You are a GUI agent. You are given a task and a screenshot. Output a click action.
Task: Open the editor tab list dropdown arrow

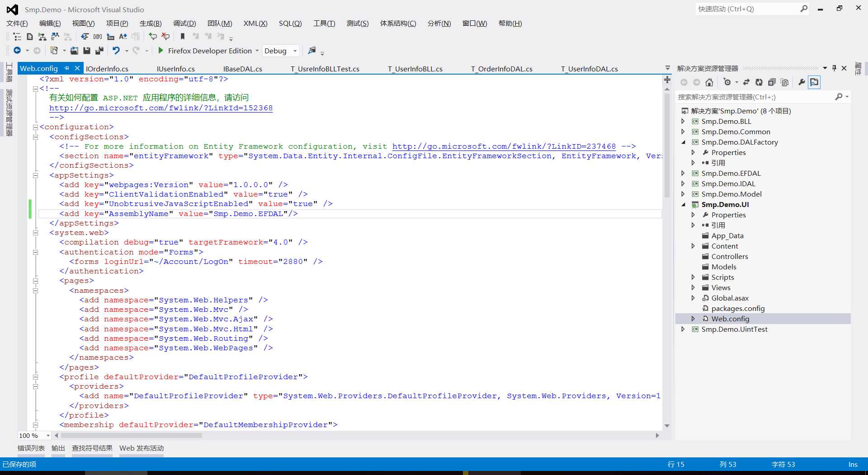[668, 68]
